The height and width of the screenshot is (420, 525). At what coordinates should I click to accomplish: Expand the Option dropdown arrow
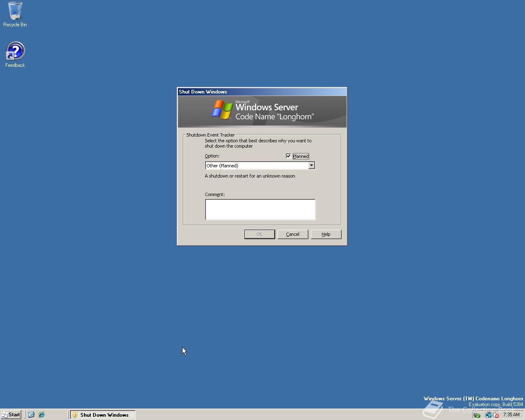[x=311, y=165]
